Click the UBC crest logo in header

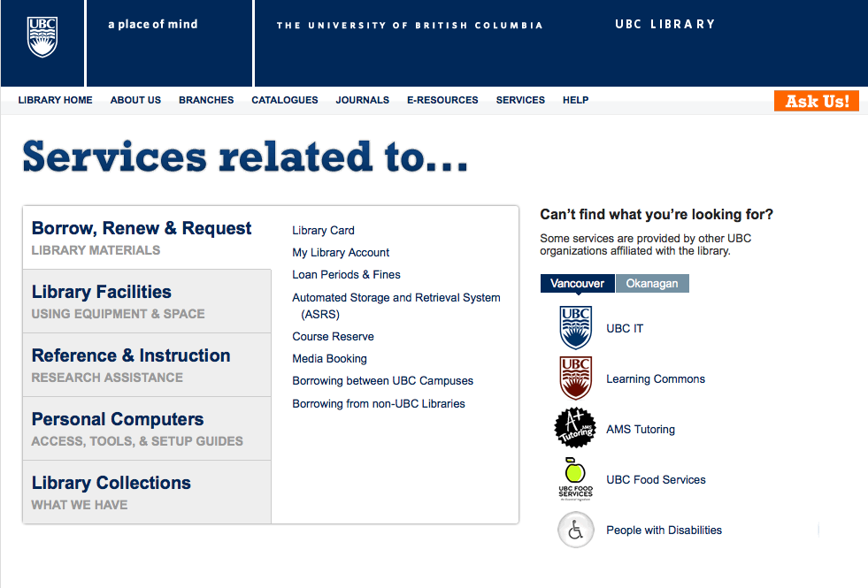pyautogui.click(x=42, y=37)
